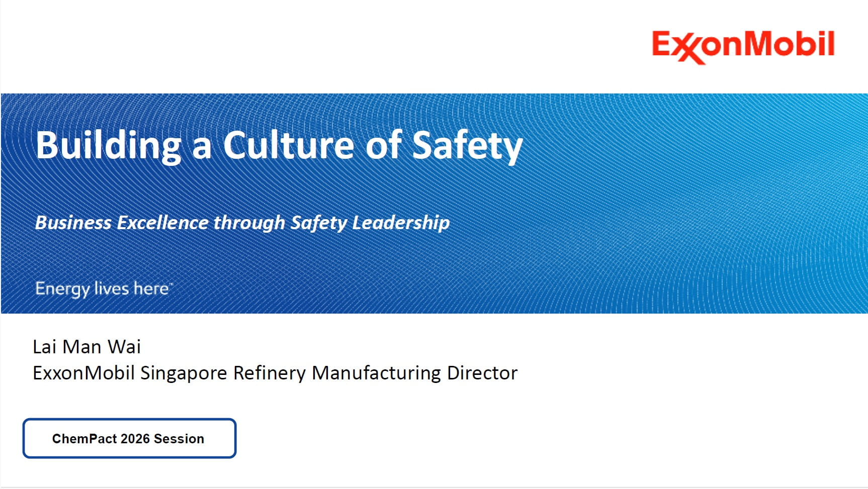Click the word Culture in the title
Viewport: 868px width, 489px height.
click(x=288, y=145)
